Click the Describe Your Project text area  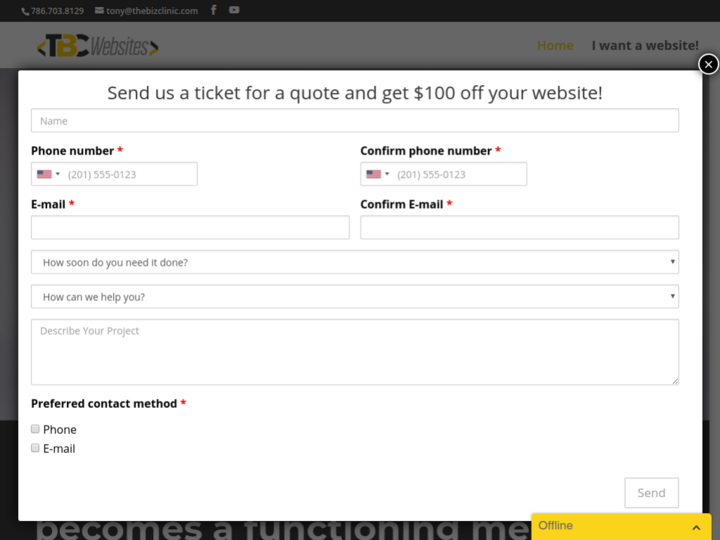click(355, 352)
